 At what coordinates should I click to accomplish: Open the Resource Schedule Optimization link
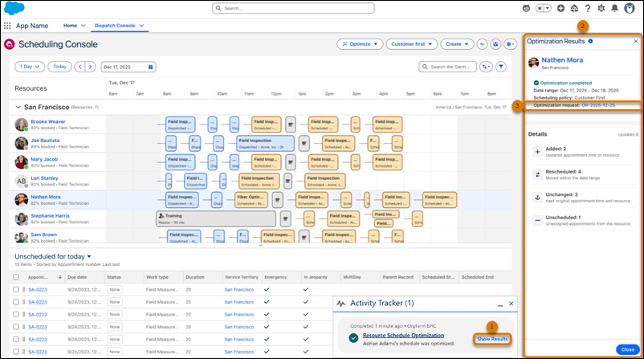pyautogui.click(x=403, y=336)
